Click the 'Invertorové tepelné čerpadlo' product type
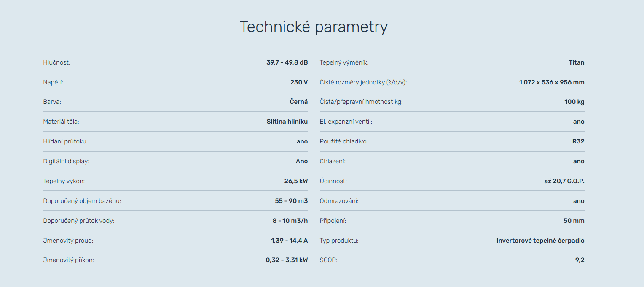Viewport: 644px width, 287px height. 540,241
